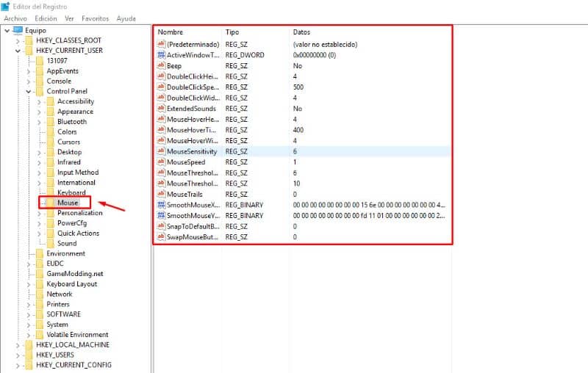This screenshot has width=588, height=373.
Task: Click the Beep string value icon
Action: point(162,65)
